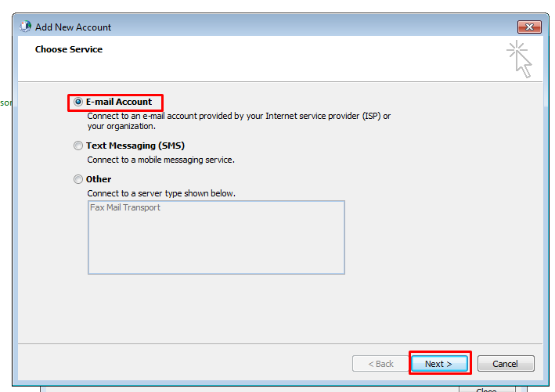Choose the Text Messaging (SMS) radio button
Viewport: 555px width, 392px height.
click(78, 146)
